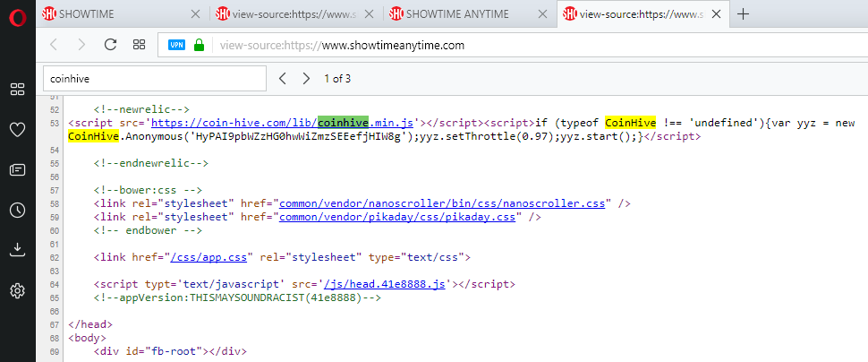Switch to the SHOWTIME ANYTIME tab
The height and width of the screenshot is (362, 868).
pos(469,14)
